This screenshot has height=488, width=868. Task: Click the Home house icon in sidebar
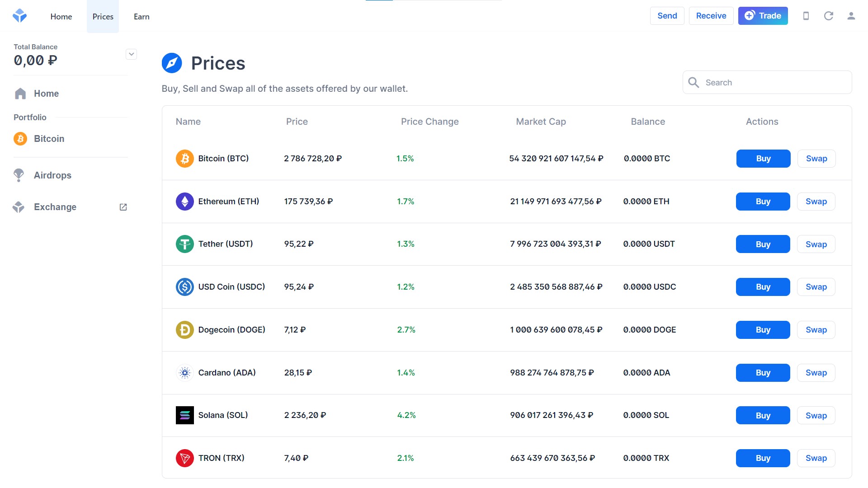20,94
